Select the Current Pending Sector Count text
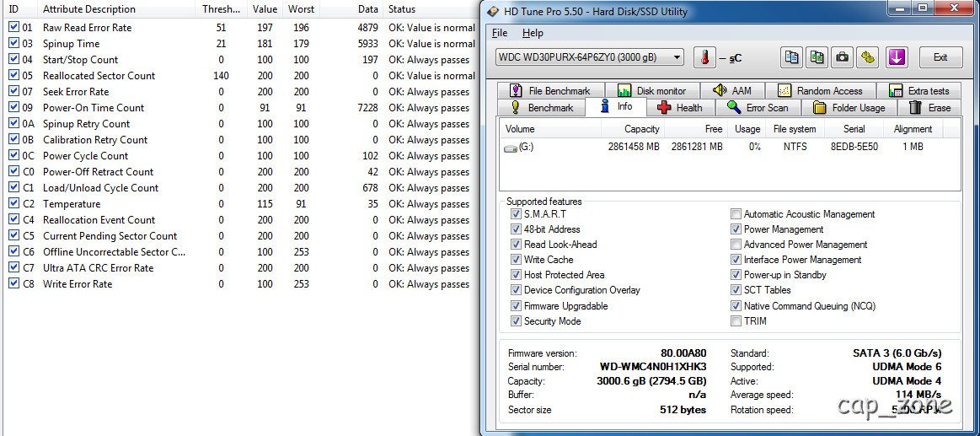Viewport: 980px width, 436px height. click(110, 236)
